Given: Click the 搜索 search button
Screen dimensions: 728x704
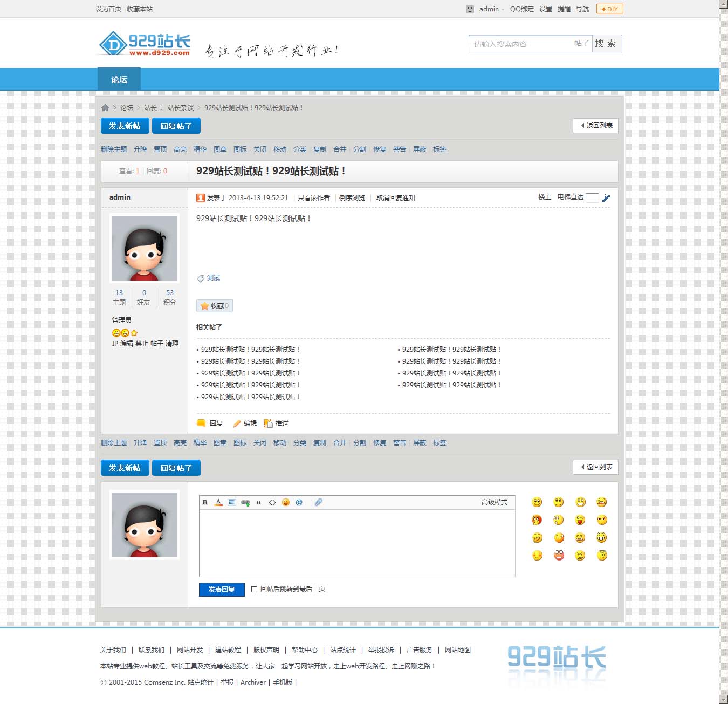Looking at the screenshot, I should click(x=607, y=44).
